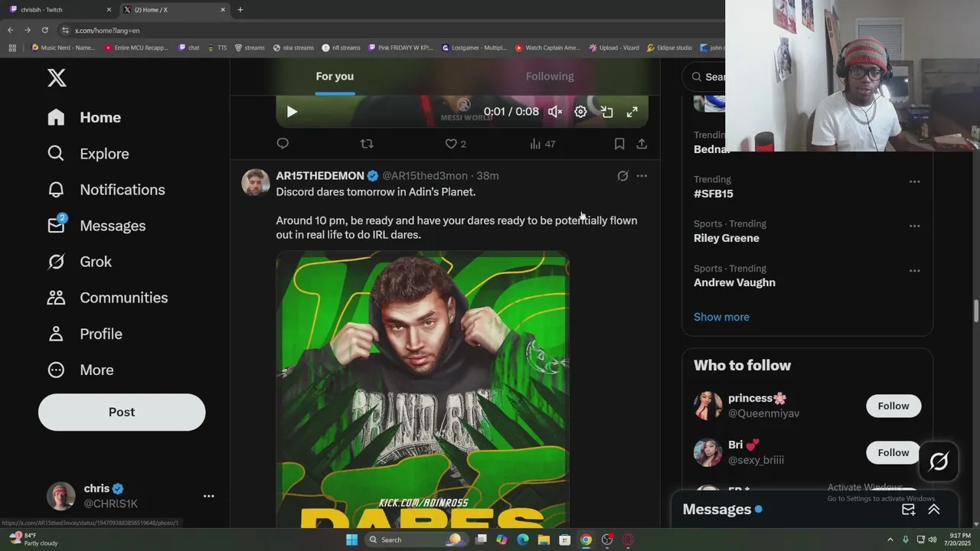This screenshot has width=980, height=551.
Task: View analytics showing 47 views
Action: pos(542,144)
